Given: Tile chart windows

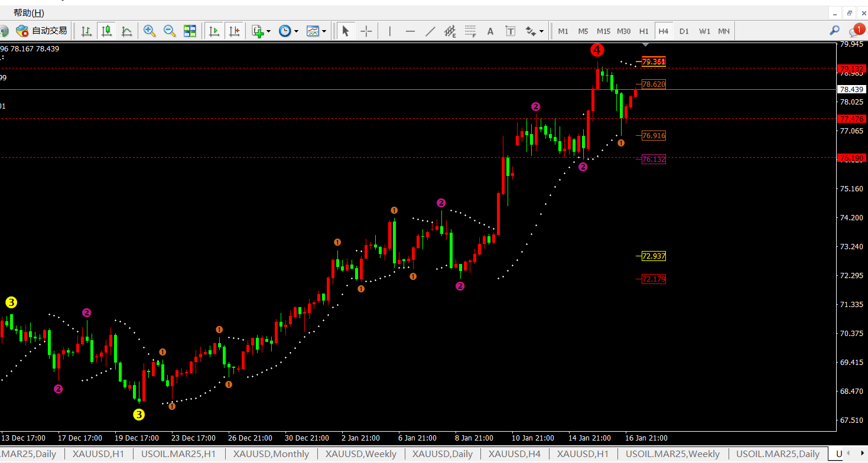Looking at the screenshot, I should (x=190, y=31).
